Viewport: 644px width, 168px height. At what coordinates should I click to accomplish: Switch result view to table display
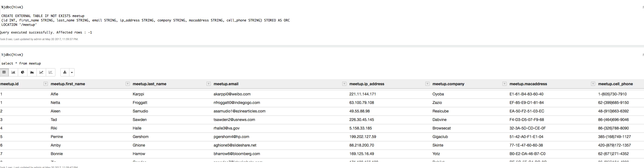pos(4,72)
